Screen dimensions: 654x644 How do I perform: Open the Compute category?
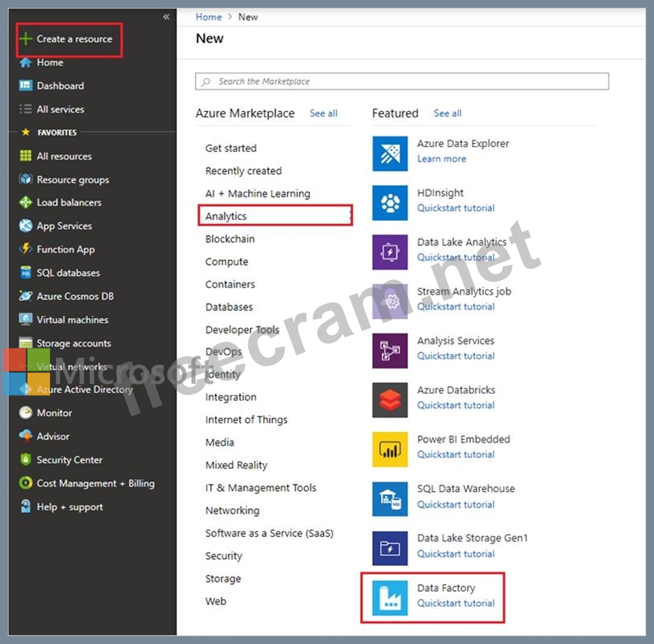(227, 262)
